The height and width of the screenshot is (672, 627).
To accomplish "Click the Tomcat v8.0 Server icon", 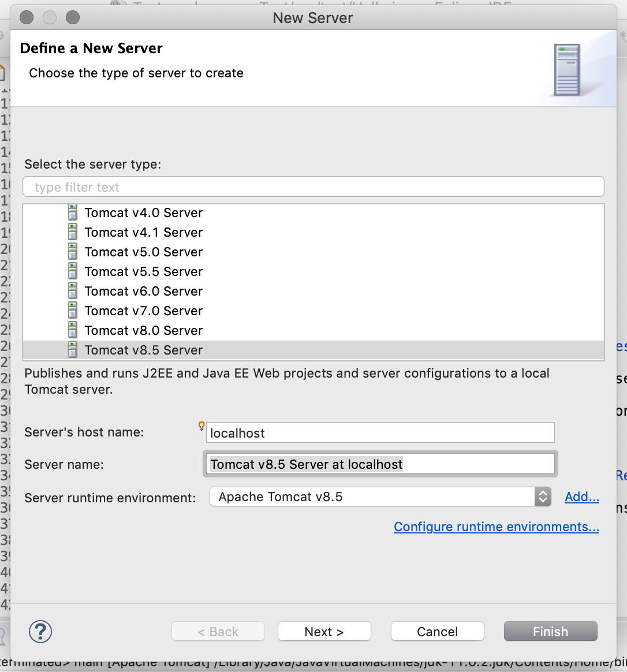I will tap(73, 330).
